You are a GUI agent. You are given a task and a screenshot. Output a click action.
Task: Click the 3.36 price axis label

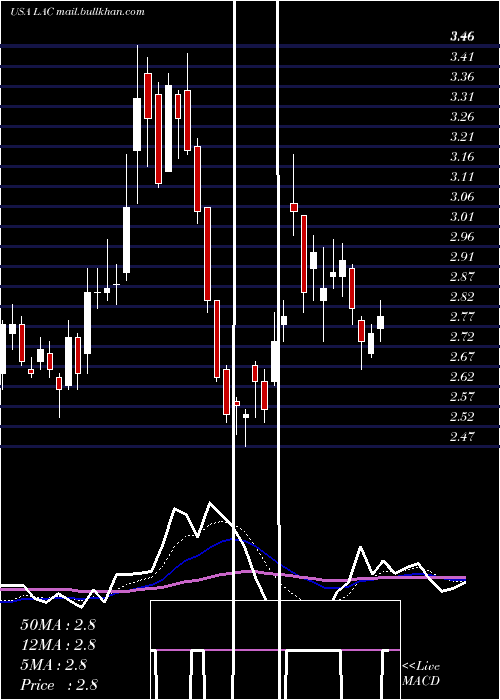(x=462, y=77)
